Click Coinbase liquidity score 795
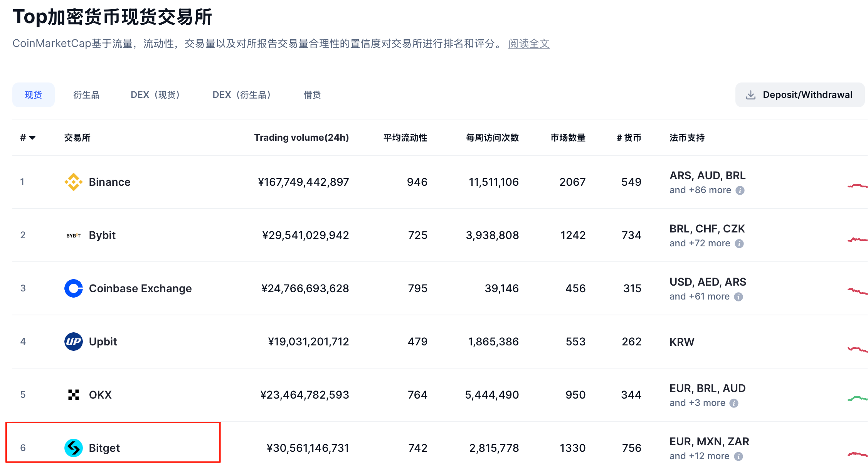Viewport: 868px width, 468px height. [417, 288]
